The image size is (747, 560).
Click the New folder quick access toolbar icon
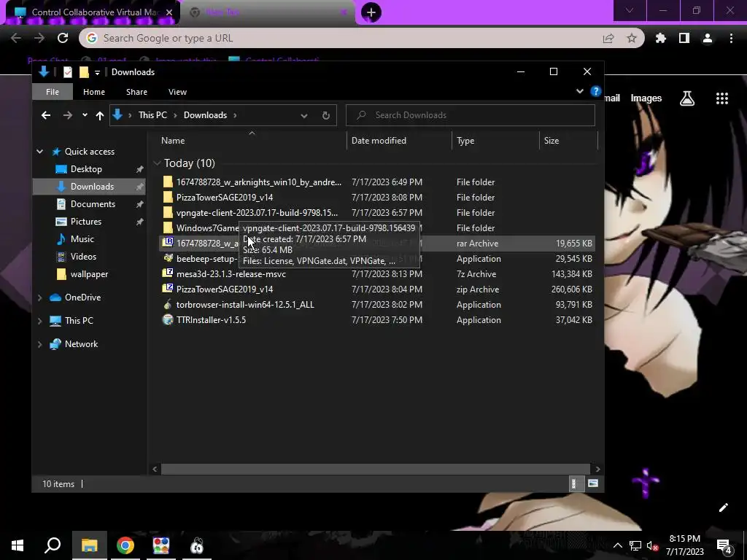point(84,72)
